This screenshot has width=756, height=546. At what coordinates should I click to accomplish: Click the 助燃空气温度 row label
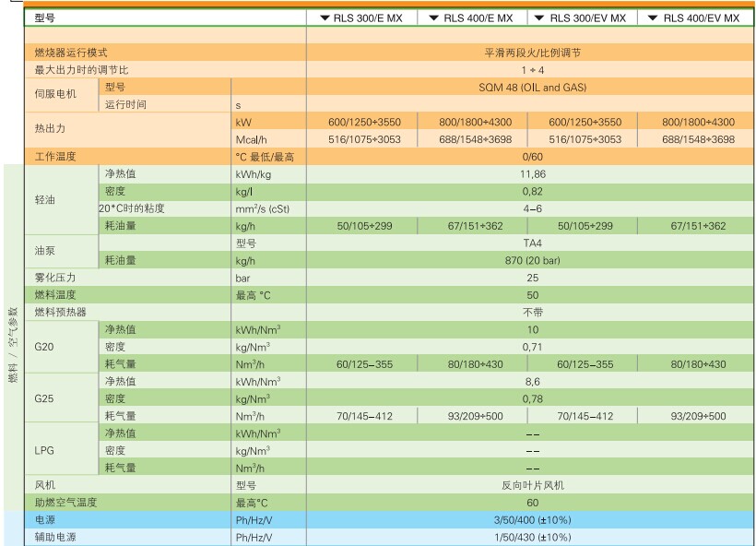(65, 502)
